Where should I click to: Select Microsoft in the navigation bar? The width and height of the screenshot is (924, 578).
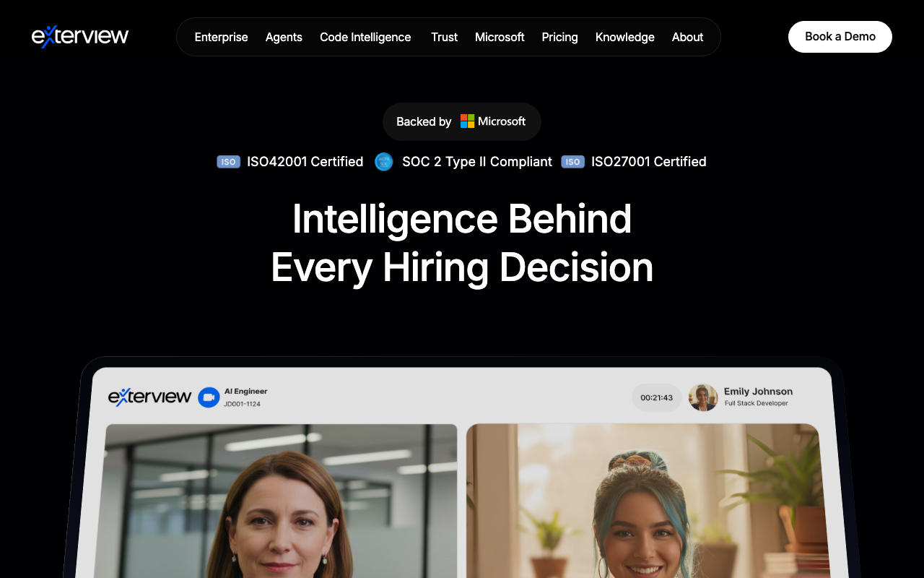tap(500, 37)
